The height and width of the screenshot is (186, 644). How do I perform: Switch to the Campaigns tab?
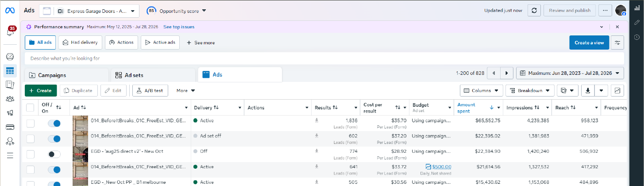pos(66,75)
